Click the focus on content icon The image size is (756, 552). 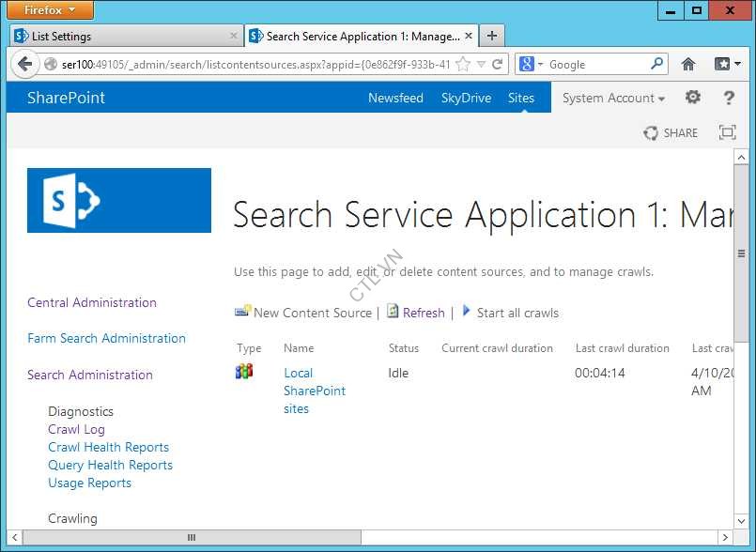coord(727,133)
